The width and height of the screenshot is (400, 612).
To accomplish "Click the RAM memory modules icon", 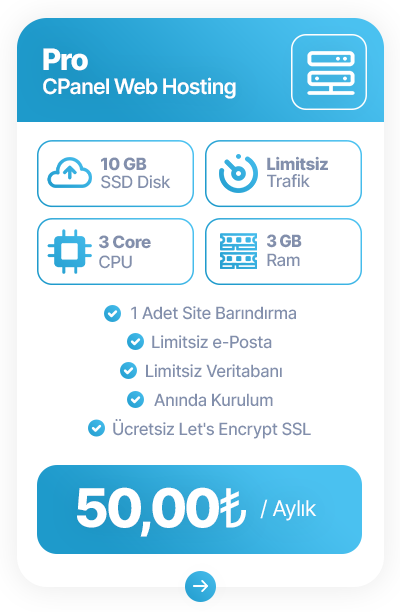I will click(238, 251).
